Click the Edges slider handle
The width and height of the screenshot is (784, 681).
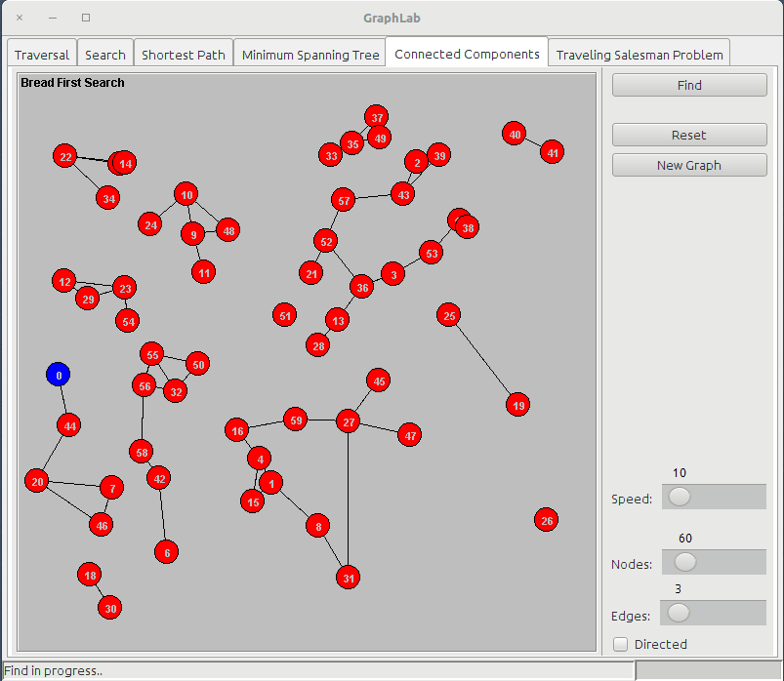tap(679, 613)
